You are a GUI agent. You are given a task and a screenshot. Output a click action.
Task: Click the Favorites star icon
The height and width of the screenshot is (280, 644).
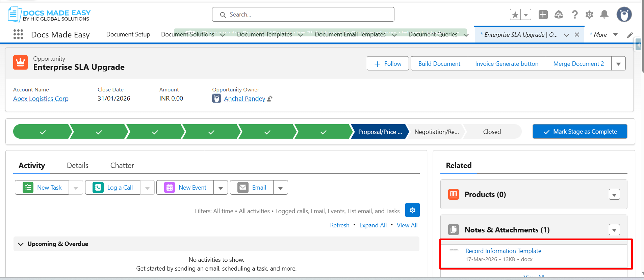(515, 15)
